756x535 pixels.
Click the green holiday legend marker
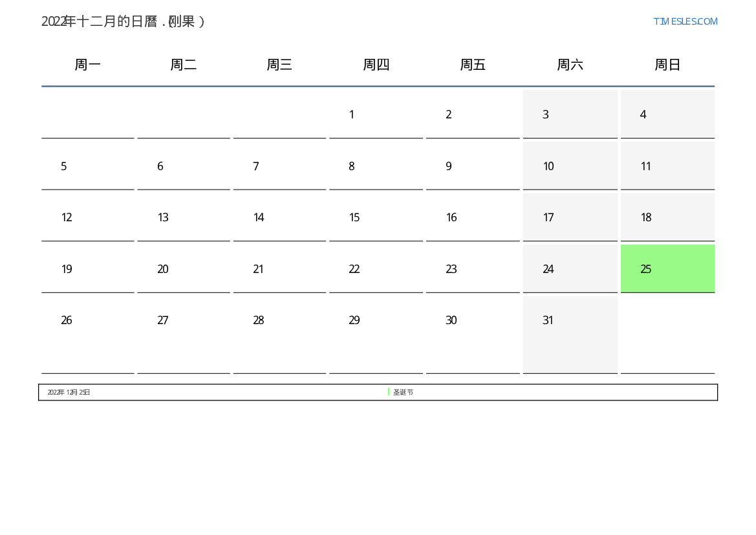click(389, 392)
